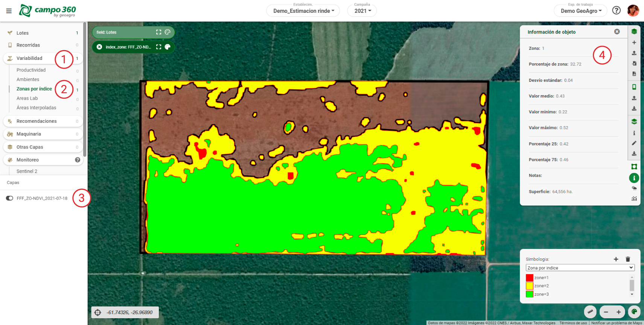Click the Valor medio 0.43 row

573,96
